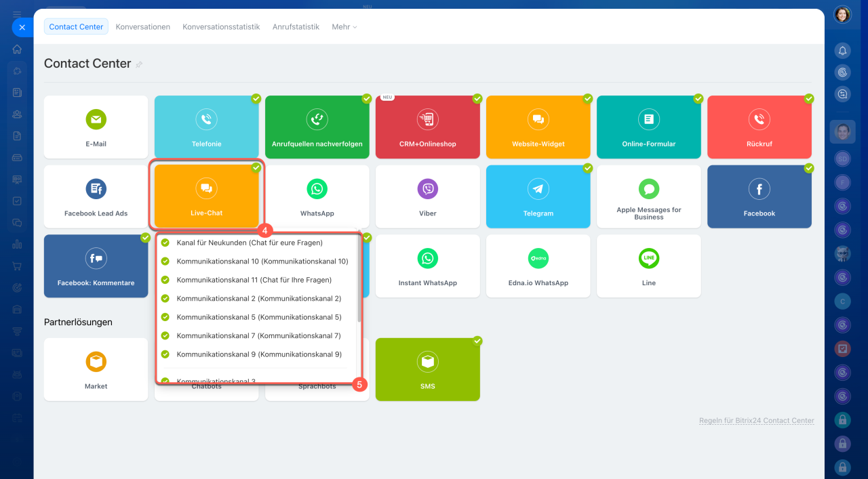This screenshot has height=479, width=868.
Task: Open the Facebook: Kommentare tile
Action: coord(96,266)
